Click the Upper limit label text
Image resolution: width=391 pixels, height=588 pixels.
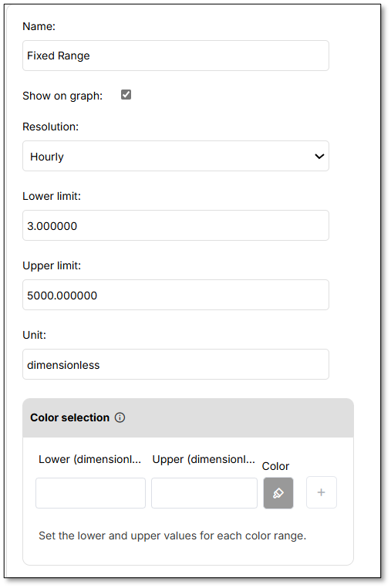(52, 265)
